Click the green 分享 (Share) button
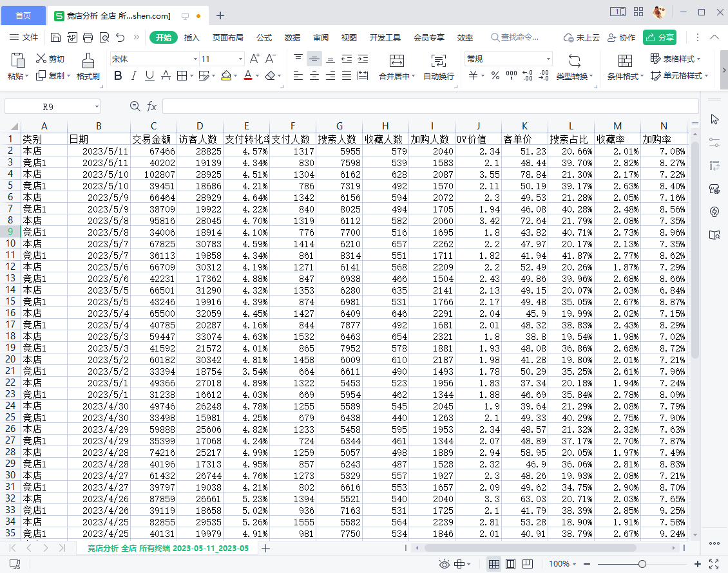 point(660,37)
